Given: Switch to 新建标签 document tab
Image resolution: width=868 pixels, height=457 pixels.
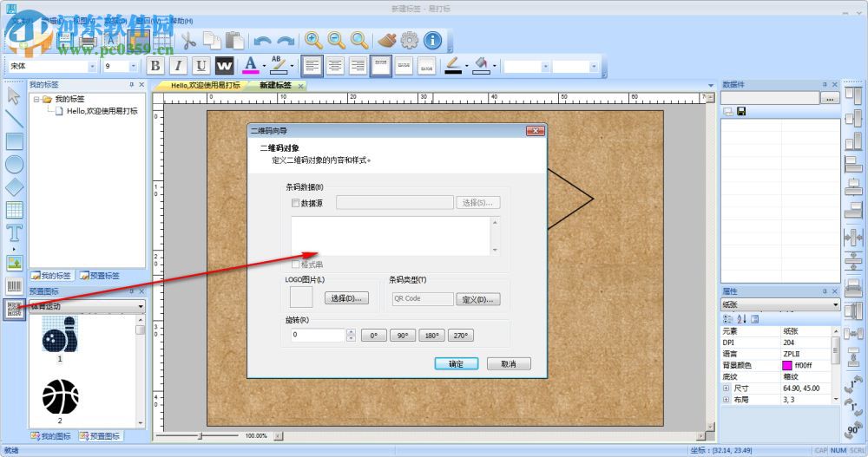Looking at the screenshot, I should pos(275,85).
